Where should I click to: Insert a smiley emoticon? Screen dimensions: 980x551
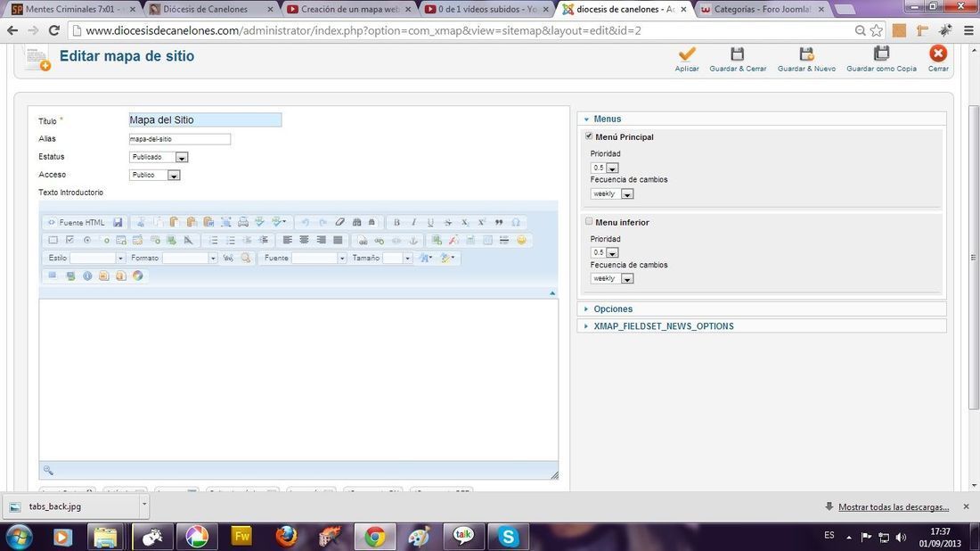pyautogui.click(x=521, y=240)
